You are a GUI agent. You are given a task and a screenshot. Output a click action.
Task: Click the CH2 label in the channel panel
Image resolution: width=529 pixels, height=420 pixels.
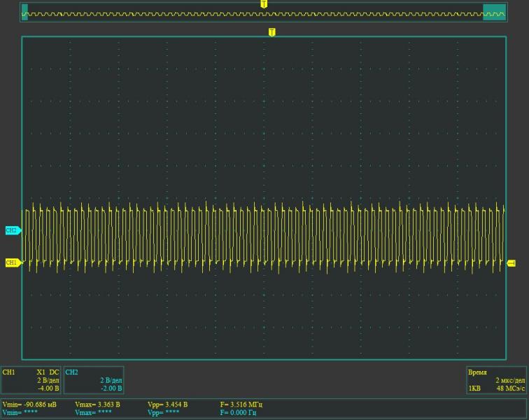tap(71, 372)
